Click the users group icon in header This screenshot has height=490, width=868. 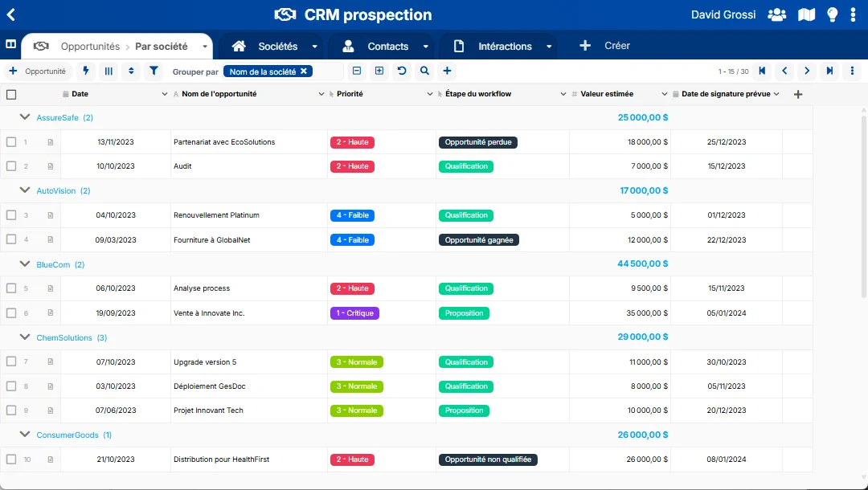point(776,15)
